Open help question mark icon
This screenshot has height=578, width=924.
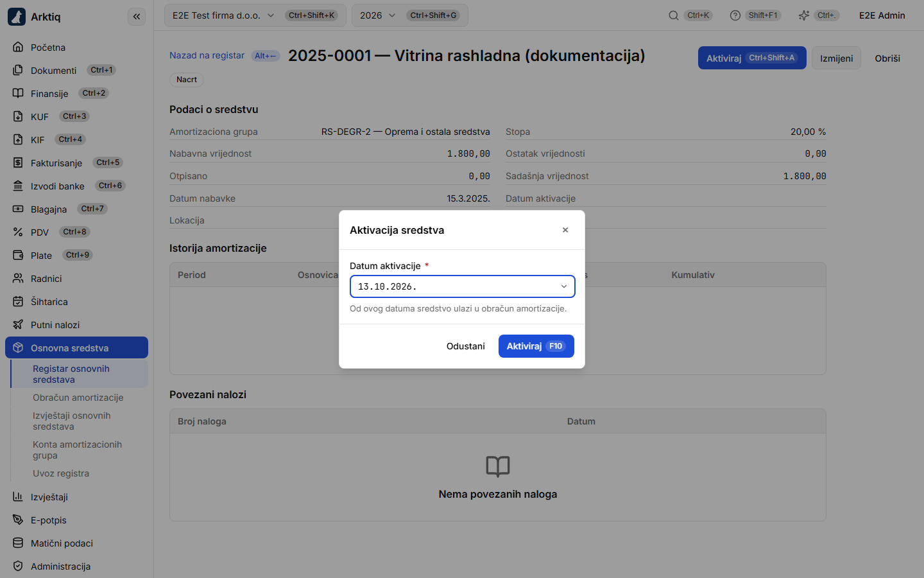coord(735,15)
